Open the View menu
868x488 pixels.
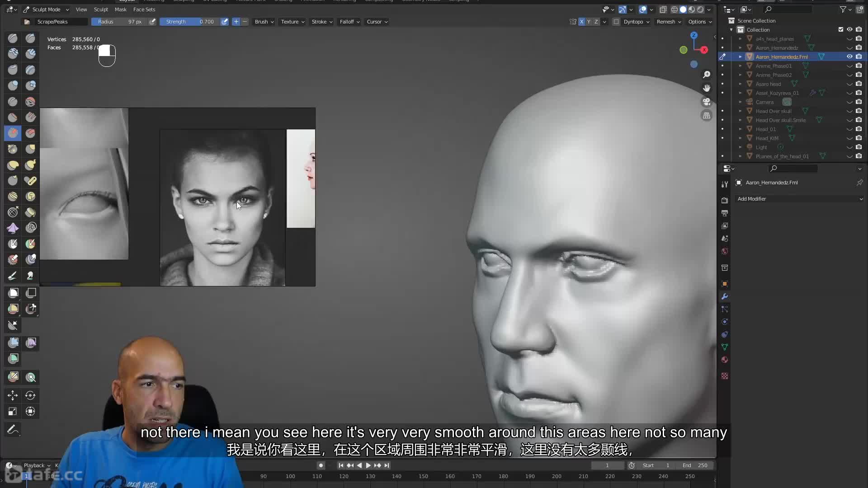tap(81, 9)
